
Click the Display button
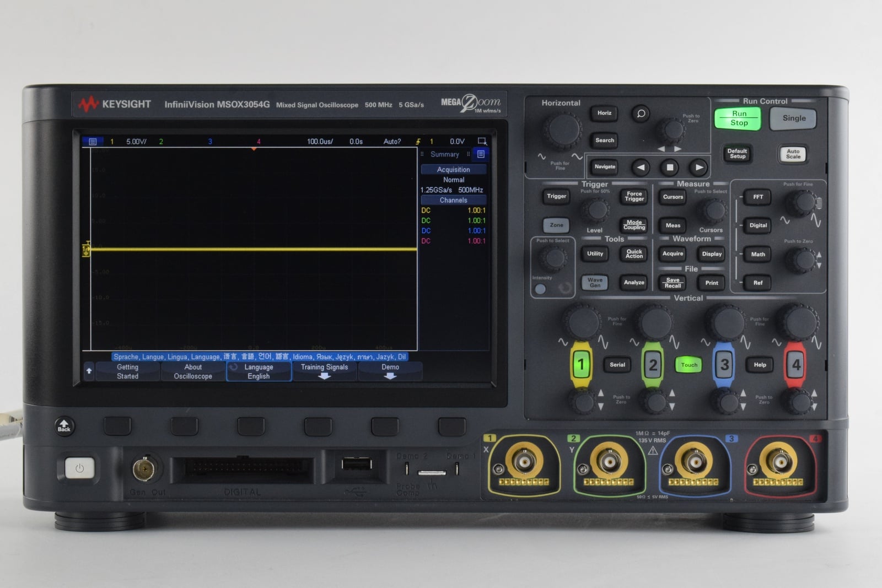point(712,254)
